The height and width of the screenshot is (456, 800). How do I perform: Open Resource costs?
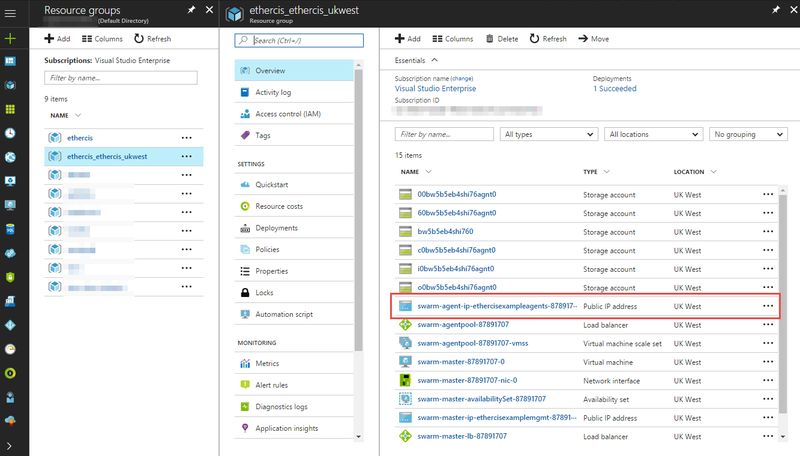pos(294,206)
